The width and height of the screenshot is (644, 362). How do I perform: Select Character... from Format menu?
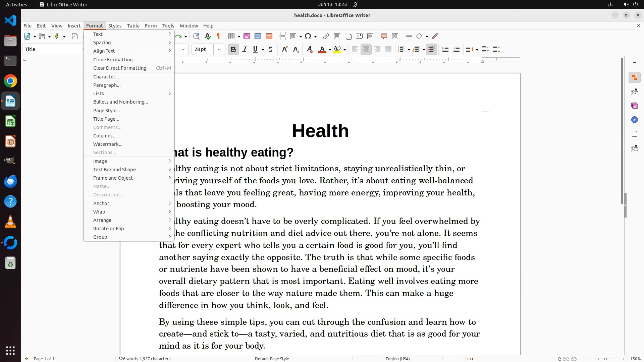click(x=106, y=77)
